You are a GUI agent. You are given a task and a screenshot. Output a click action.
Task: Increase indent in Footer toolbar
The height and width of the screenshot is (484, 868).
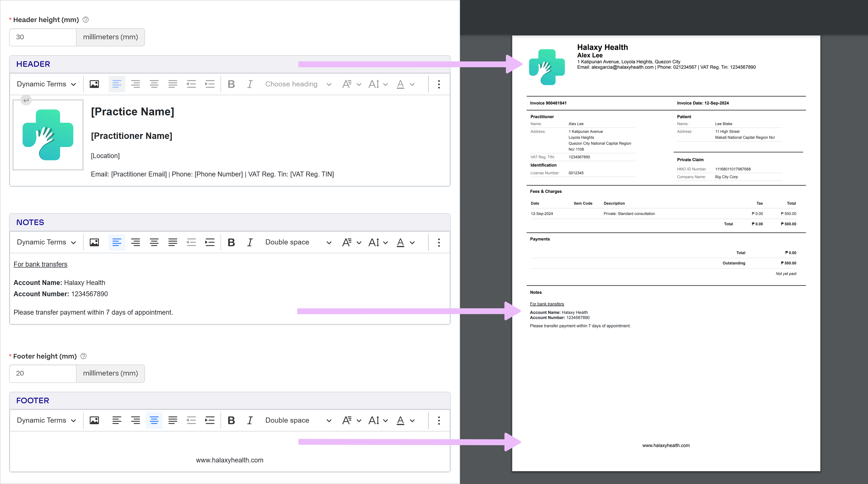[x=210, y=420]
